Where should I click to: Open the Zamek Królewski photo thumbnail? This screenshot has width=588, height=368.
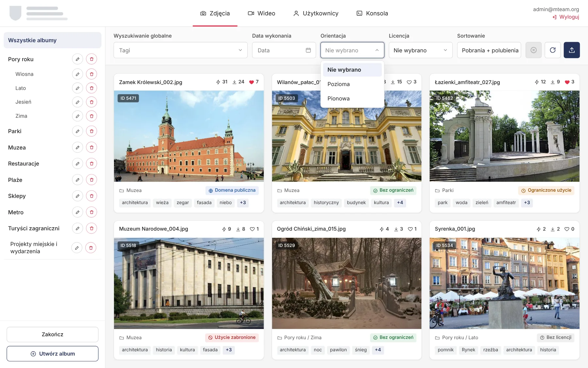[x=189, y=136]
